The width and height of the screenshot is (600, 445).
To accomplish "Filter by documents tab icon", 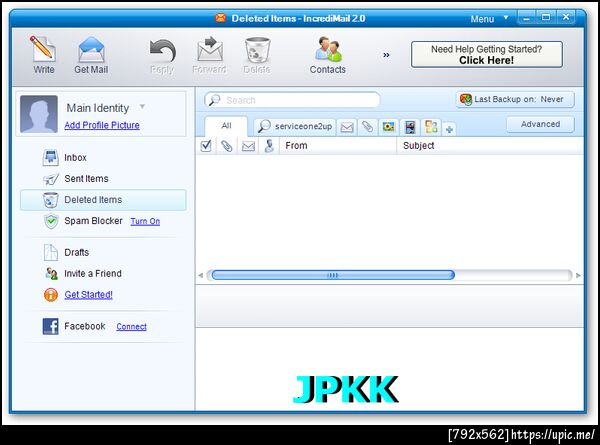I will coord(431,127).
